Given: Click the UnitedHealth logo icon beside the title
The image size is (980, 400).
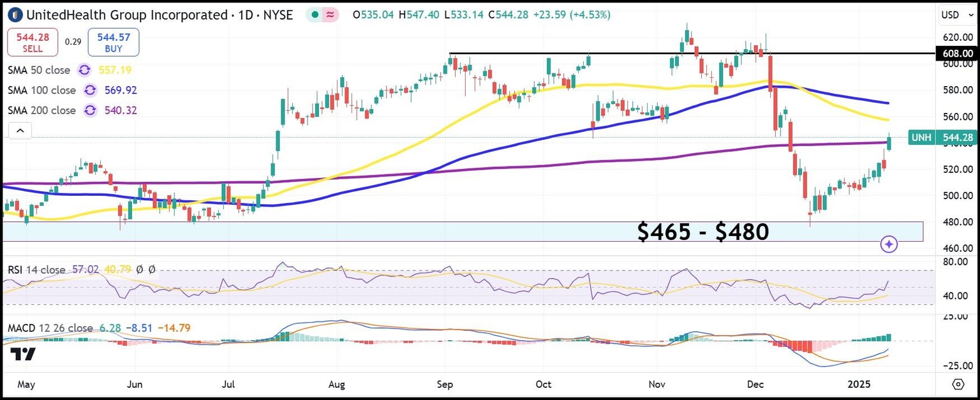Looking at the screenshot, I should [x=15, y=15].
